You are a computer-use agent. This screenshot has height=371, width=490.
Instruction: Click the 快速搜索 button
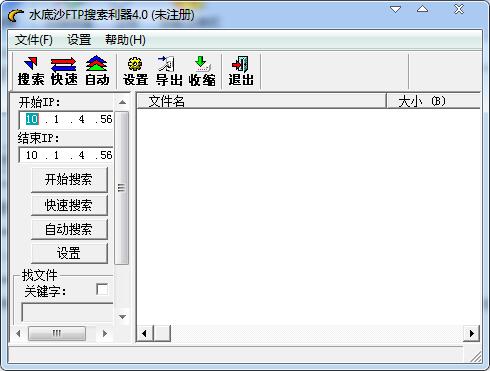pyautogui.click(x=69, y=205)
